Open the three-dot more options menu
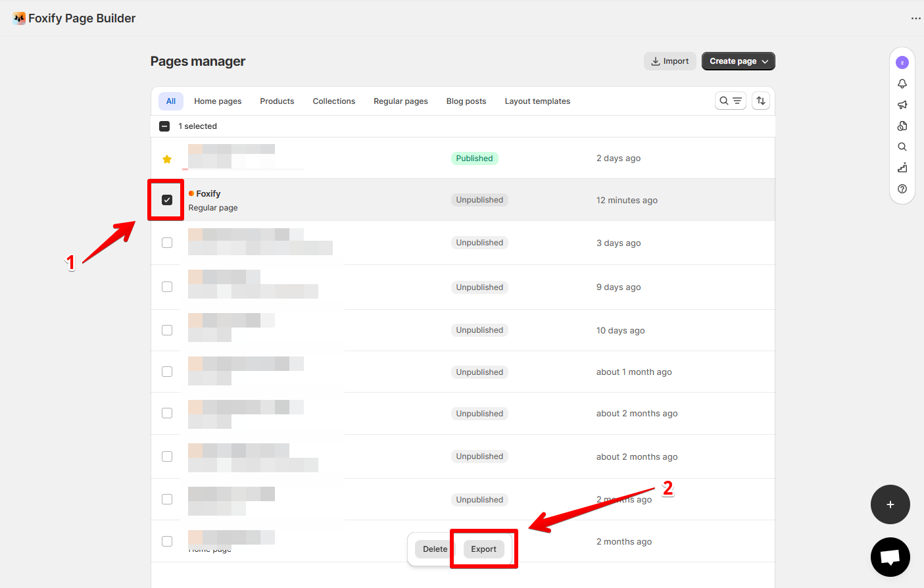 (915, 18)
